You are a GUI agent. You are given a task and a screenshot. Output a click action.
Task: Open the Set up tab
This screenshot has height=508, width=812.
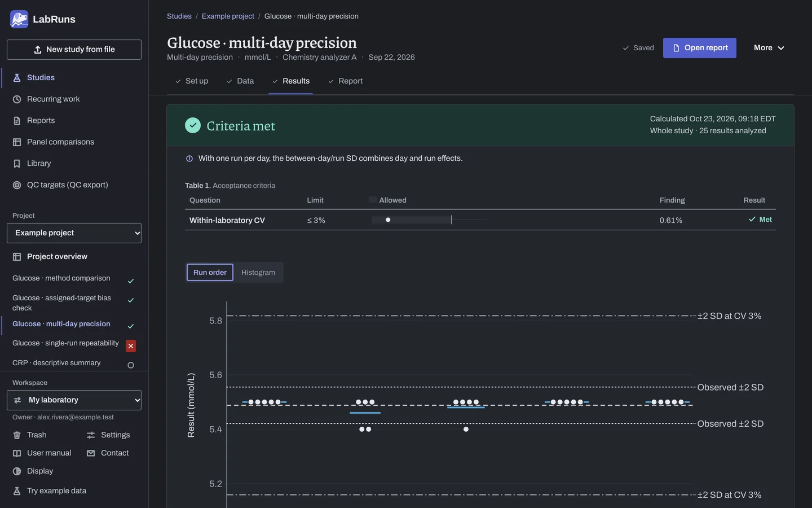(191, 81)
